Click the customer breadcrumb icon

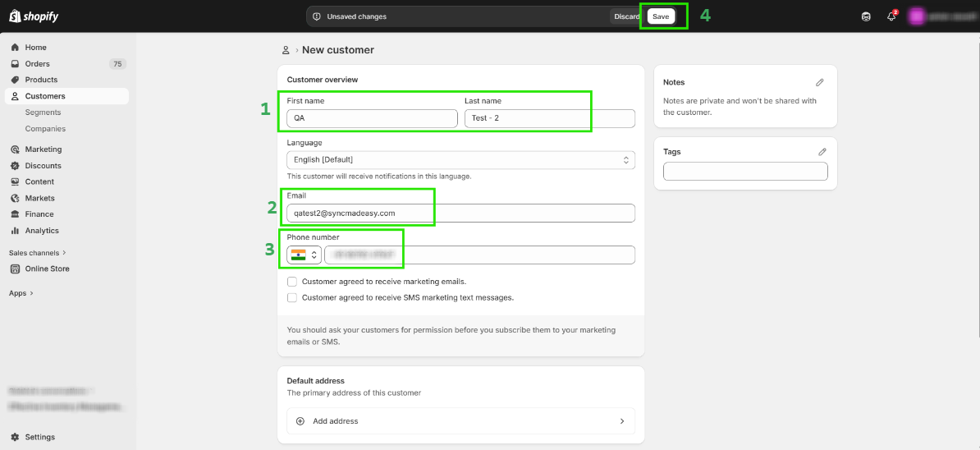click(x=286, y=50)
